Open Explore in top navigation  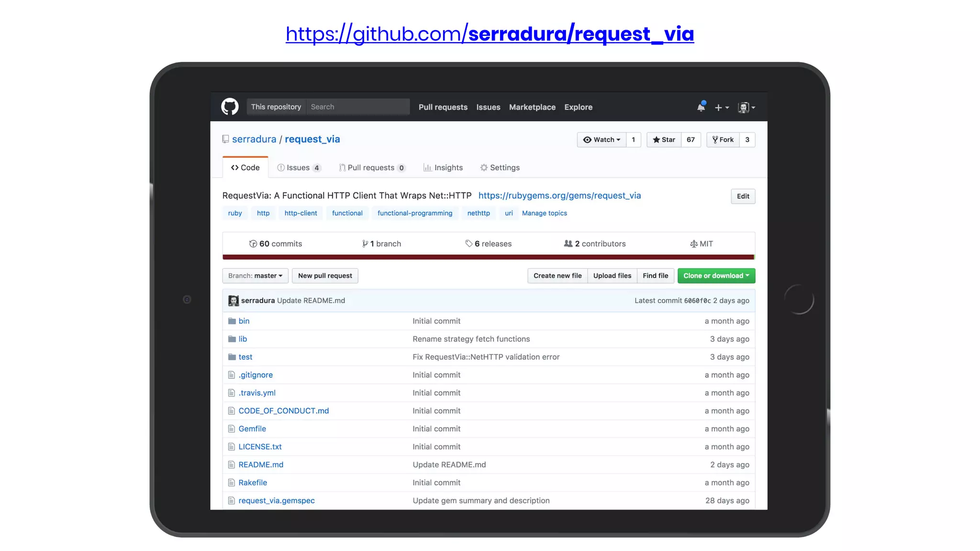pos(578,107)
